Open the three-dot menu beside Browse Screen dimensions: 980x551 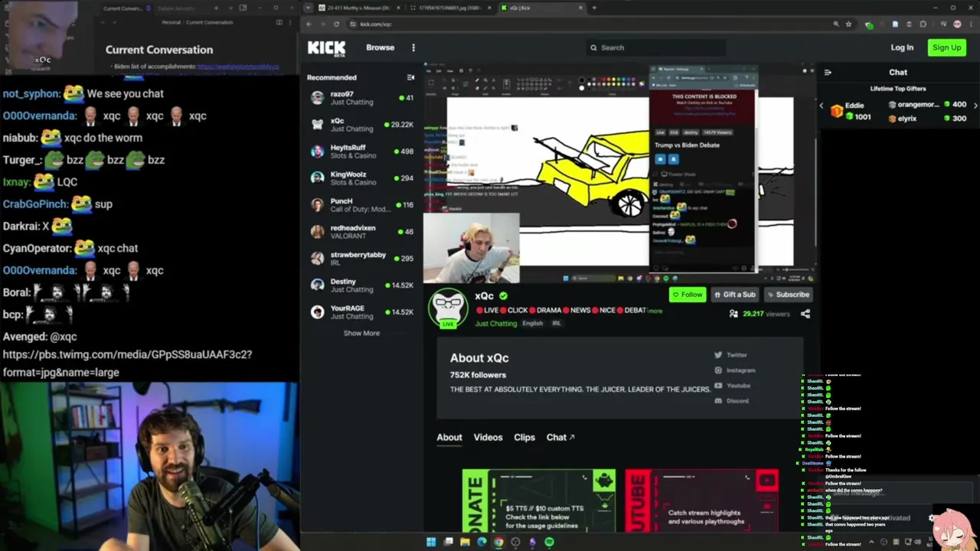click(x=413, y=47)
